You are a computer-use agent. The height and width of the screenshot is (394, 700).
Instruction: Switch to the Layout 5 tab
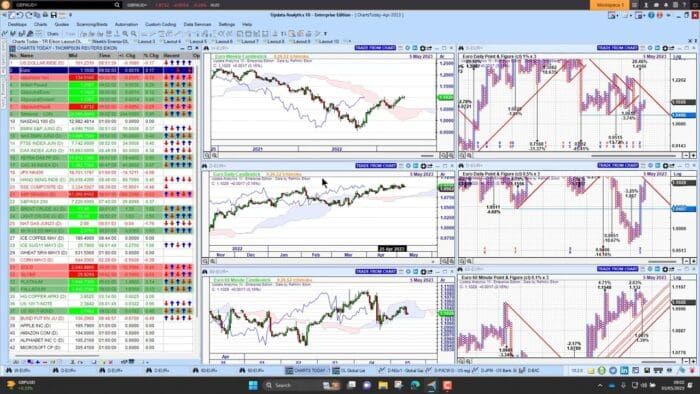pos(199,41)
